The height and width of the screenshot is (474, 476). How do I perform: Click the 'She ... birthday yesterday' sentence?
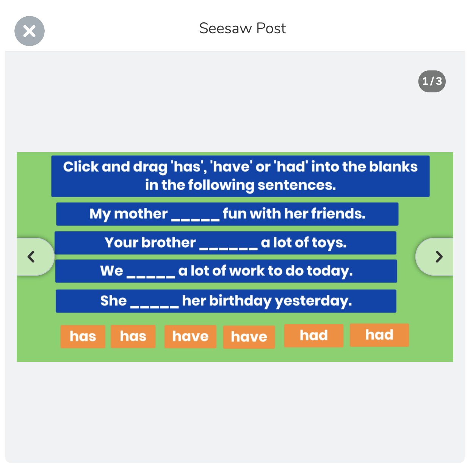pyautogui.click(x=226, y=301)
